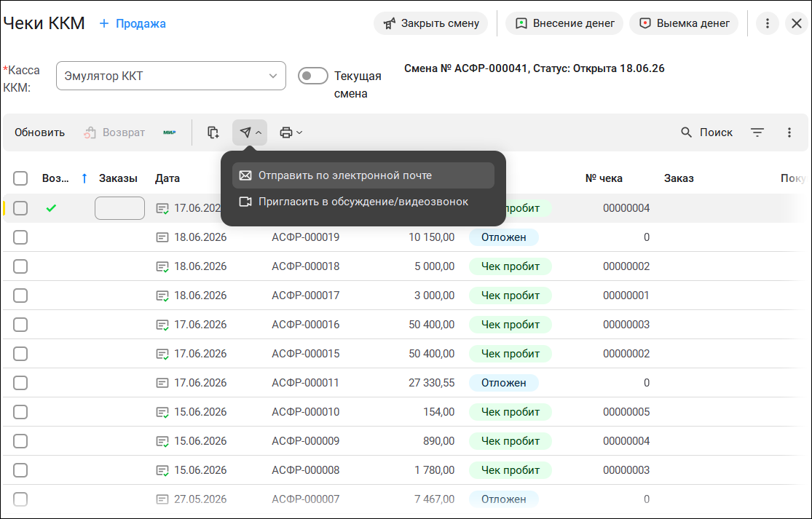Click document icon of АСФР-000011 row
This screenshot has height=519, width=812.
[x=162, y=384]
